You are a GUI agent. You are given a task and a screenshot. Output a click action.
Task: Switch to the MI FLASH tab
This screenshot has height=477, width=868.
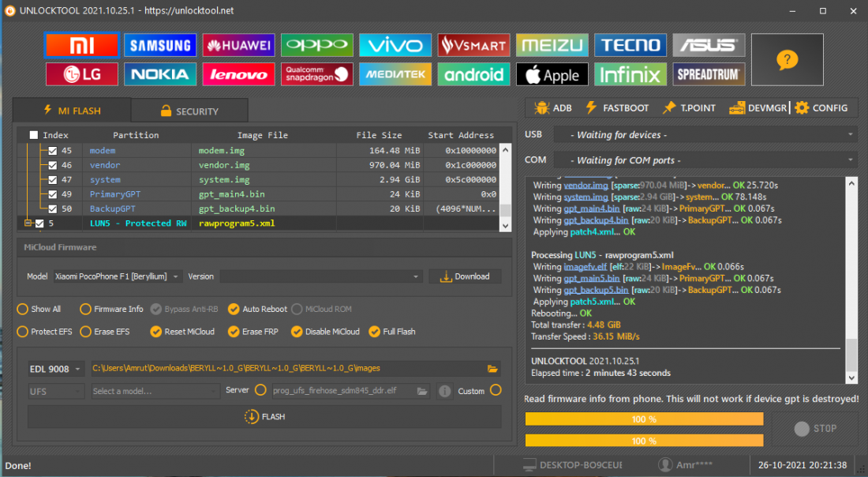point(72,111)
